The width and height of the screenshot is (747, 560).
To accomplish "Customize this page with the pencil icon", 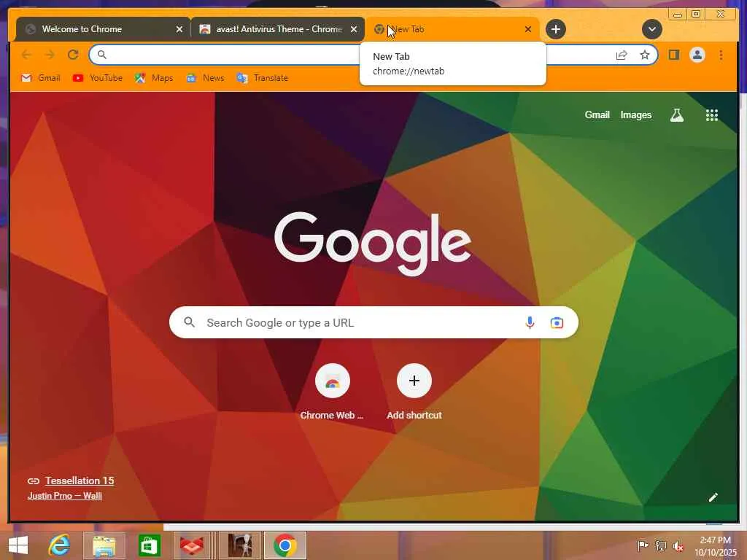I will [x=713, y=497].
